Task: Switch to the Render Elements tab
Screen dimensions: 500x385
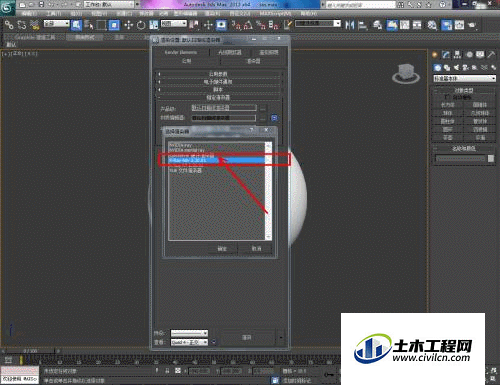Action: (x=181, y=52)
